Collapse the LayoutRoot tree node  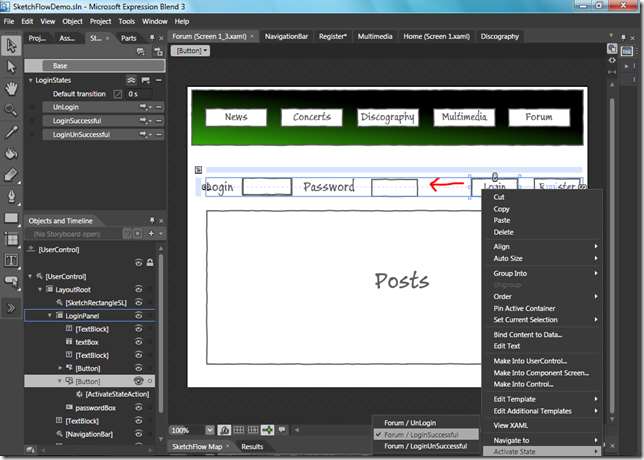tap(43, 289)
